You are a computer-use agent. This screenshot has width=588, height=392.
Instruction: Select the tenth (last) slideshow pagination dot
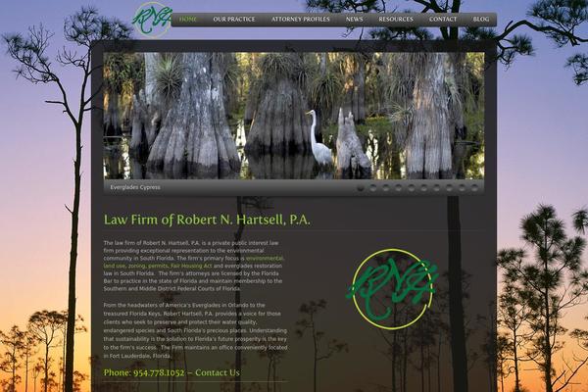[x=474, y=187]
